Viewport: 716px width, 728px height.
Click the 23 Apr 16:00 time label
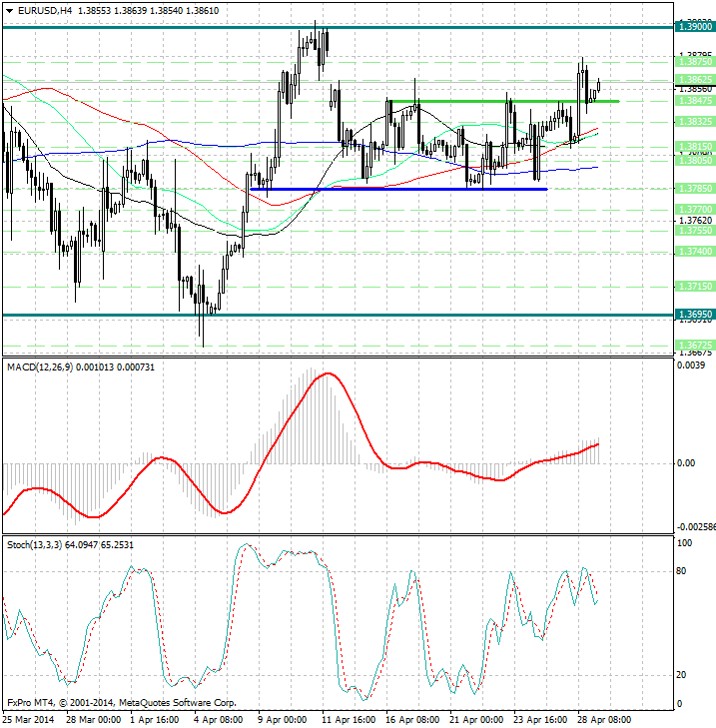pyautogui.click(x=540, y=720)
